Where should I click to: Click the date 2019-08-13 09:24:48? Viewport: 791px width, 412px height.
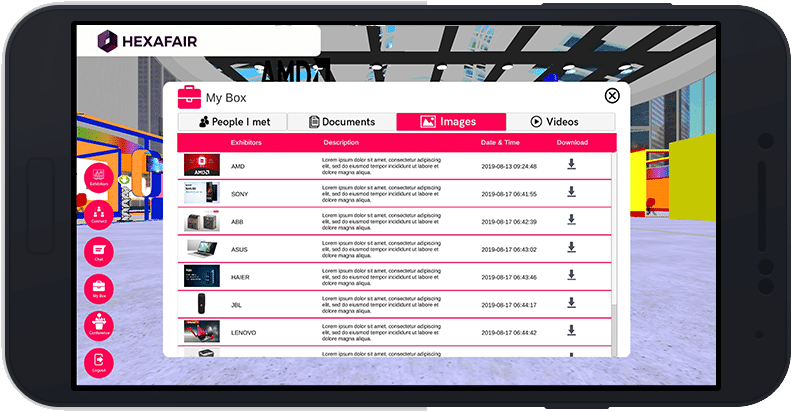tap(509, 166)
